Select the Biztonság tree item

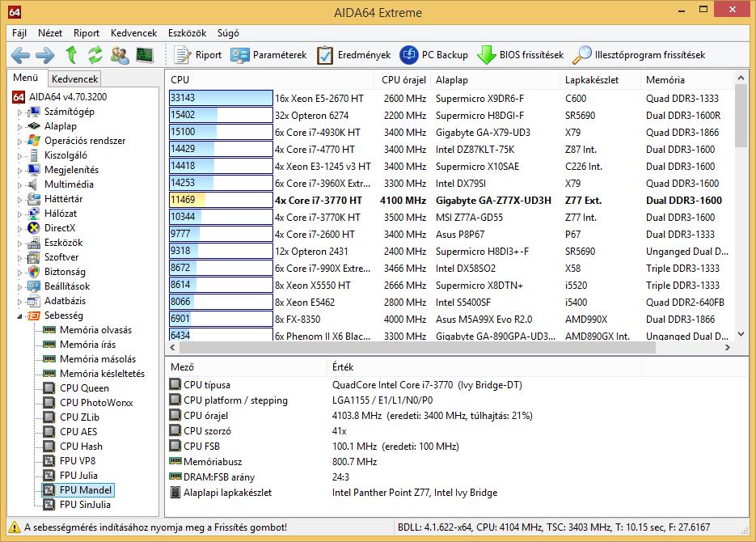coord(65,272)
